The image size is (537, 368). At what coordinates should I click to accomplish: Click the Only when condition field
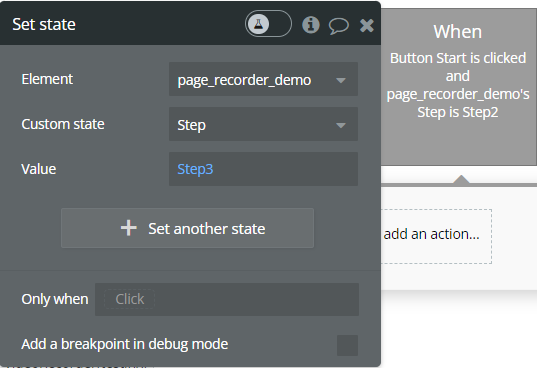tap(227, 299)
